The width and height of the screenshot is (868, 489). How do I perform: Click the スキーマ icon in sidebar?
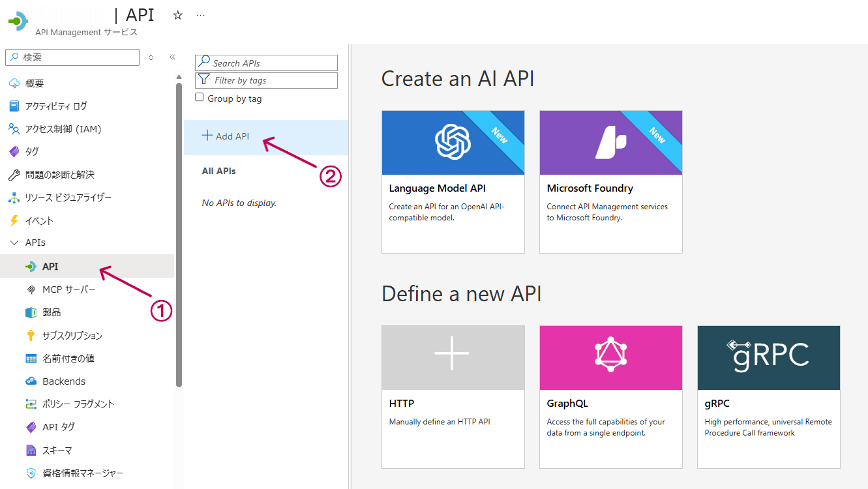click(31, 451)
